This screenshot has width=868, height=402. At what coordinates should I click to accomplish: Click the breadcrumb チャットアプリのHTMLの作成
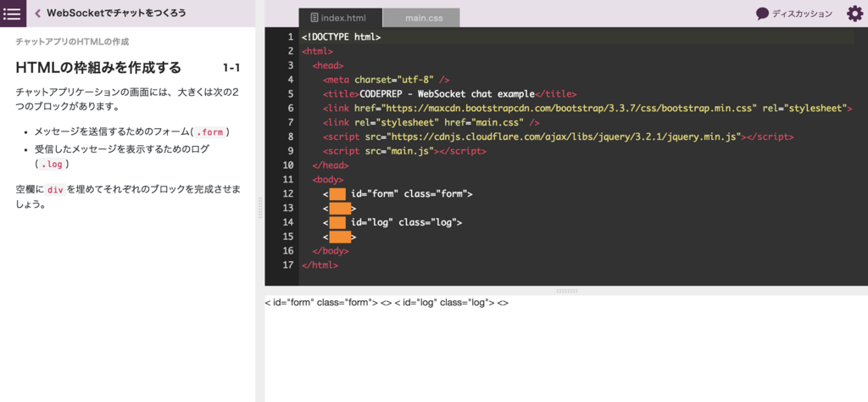point(73,42)
